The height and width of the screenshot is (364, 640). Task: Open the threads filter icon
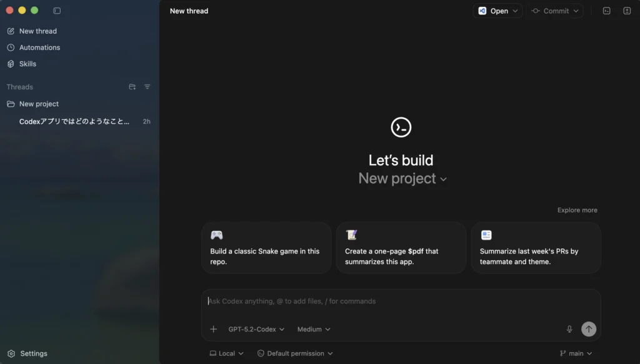coord(147,87)
